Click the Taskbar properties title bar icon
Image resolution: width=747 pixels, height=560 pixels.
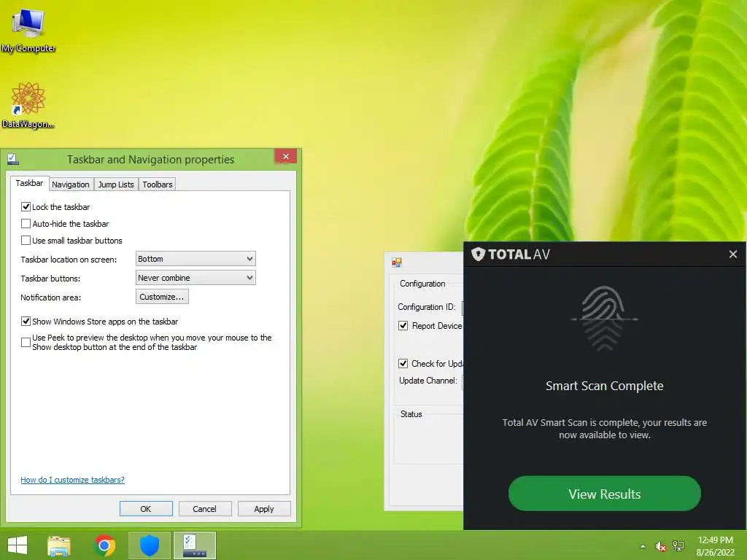click(13, 159)
